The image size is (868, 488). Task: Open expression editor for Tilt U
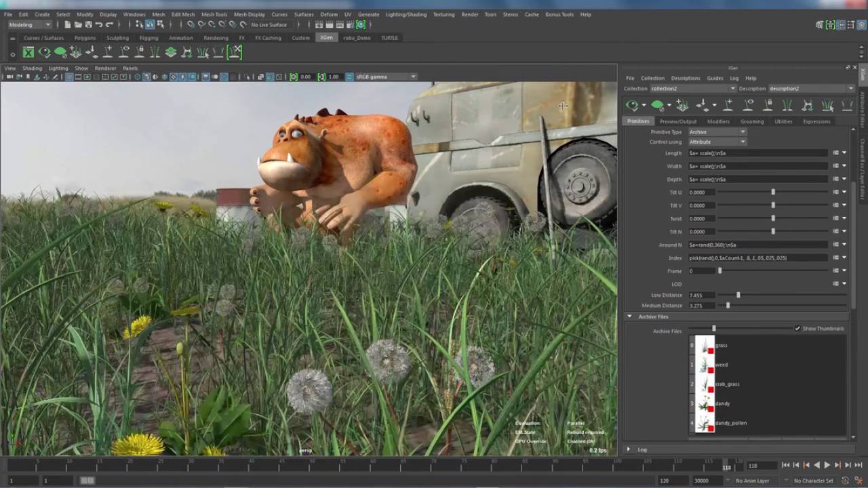[835, 192]
